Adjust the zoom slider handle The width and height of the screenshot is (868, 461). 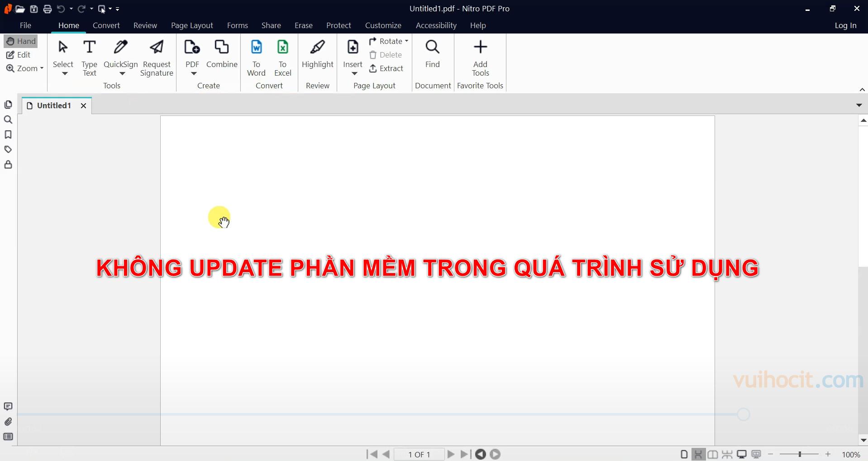pyautogui.click(x=800, y=454)
